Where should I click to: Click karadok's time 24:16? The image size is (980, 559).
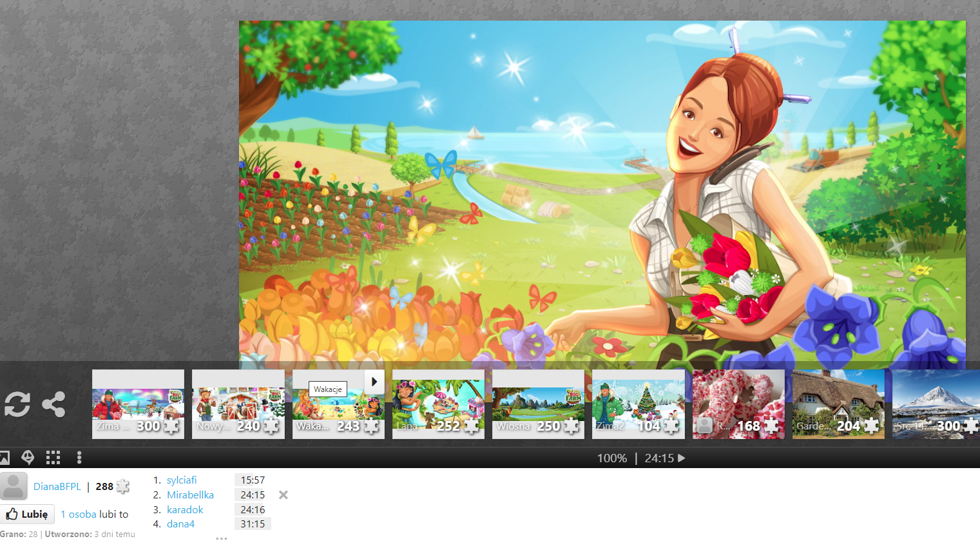click(x=253, y=510)
